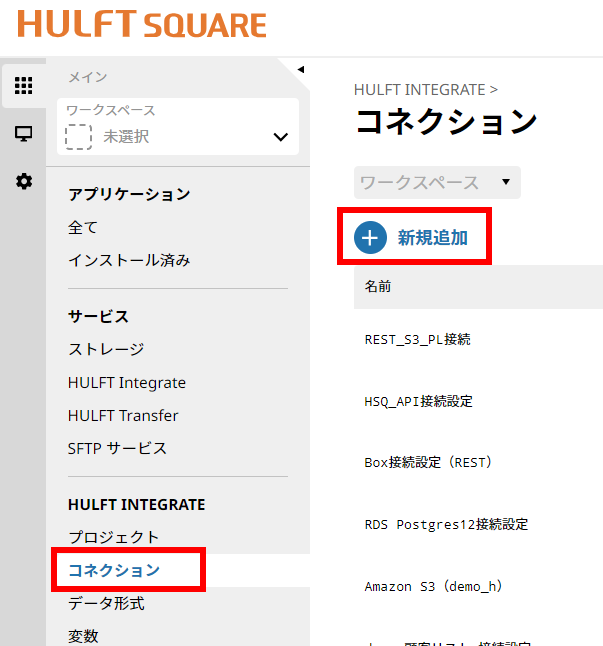Click the dashed workspace placeholder icon
This screenshot has width=603, height=646.
78,137
